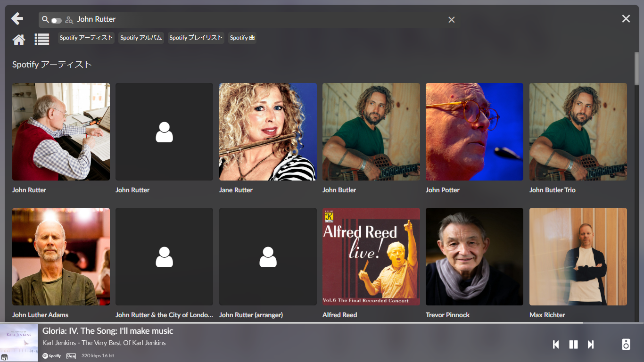Jump to Spotify アルバム section
The width and height of the screenshot is (644, 362).
coord(141,38)
